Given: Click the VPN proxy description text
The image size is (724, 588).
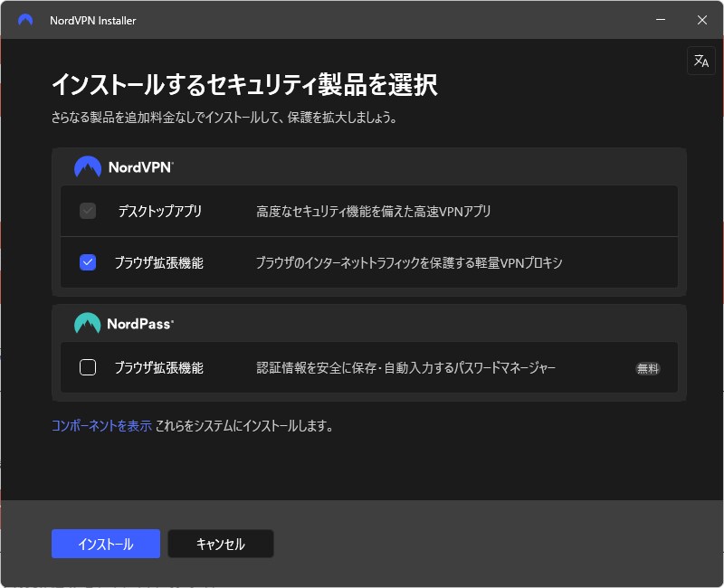Looking at the screenshot, I should (409, 262).
